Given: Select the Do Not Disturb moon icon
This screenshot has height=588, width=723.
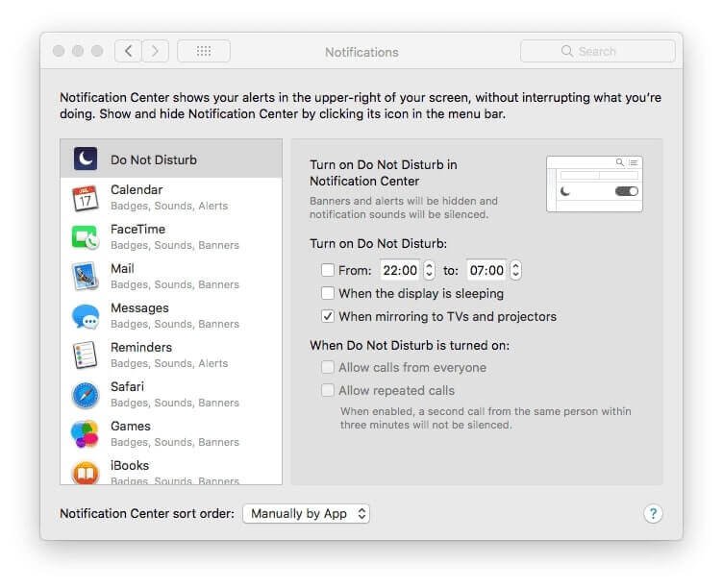Looking at the screenshot, I should pyautogui.click(x=86, y=159).
